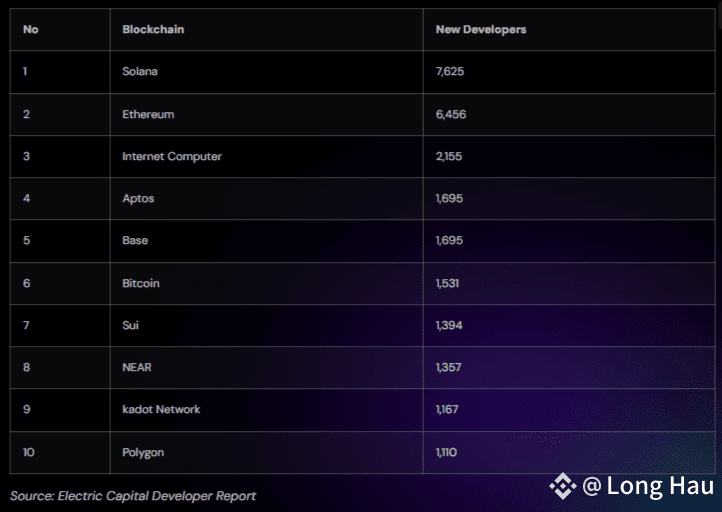Click the Electric Capital Developer Report source

coord(157,496)
